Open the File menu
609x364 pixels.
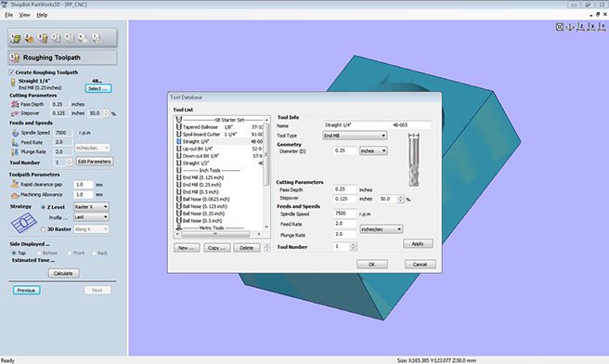tap(9, 15)
